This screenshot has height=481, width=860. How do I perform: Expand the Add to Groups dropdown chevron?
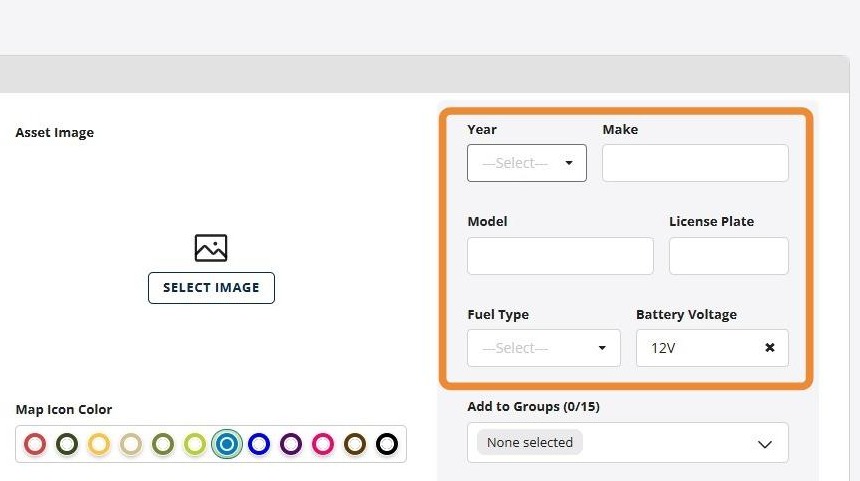click(765, 444)
